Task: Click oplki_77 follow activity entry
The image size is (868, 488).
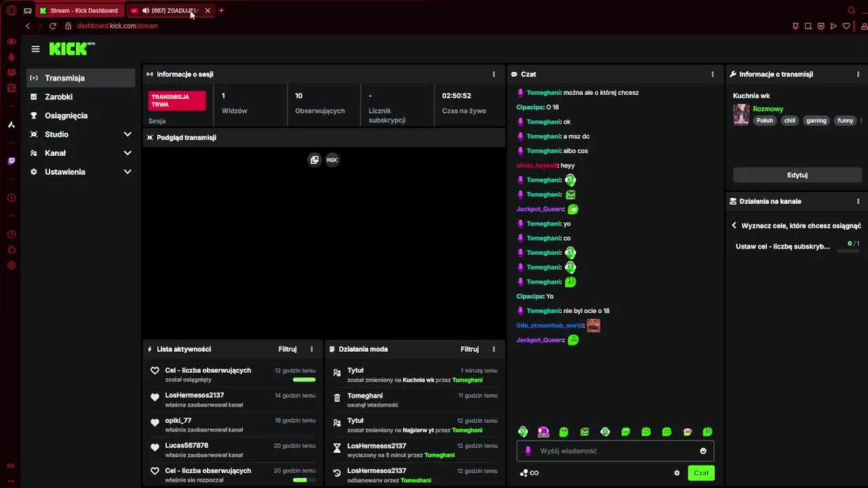Action: click(233, 425)
